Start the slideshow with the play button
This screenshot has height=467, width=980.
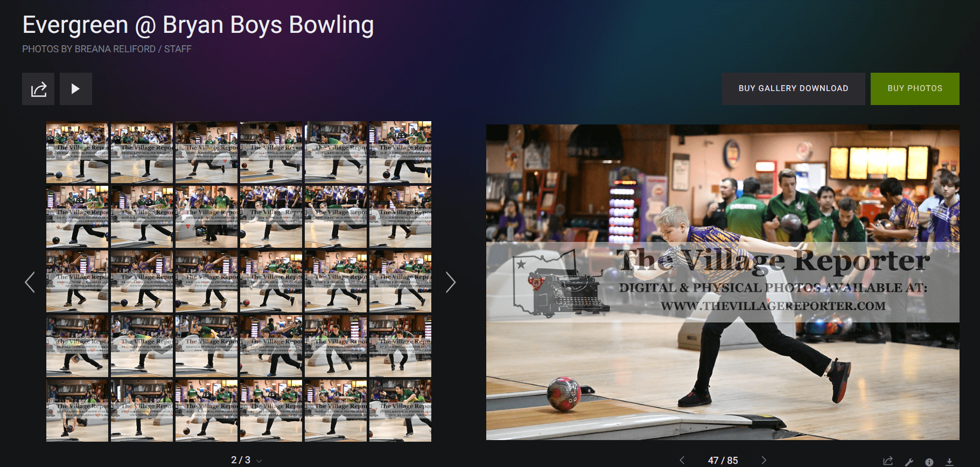76,89
